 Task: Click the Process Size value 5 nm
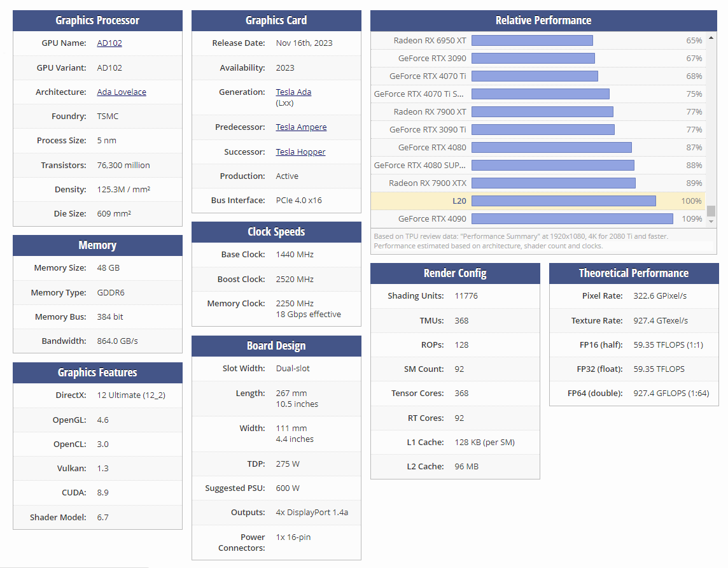tap(107, 140)
